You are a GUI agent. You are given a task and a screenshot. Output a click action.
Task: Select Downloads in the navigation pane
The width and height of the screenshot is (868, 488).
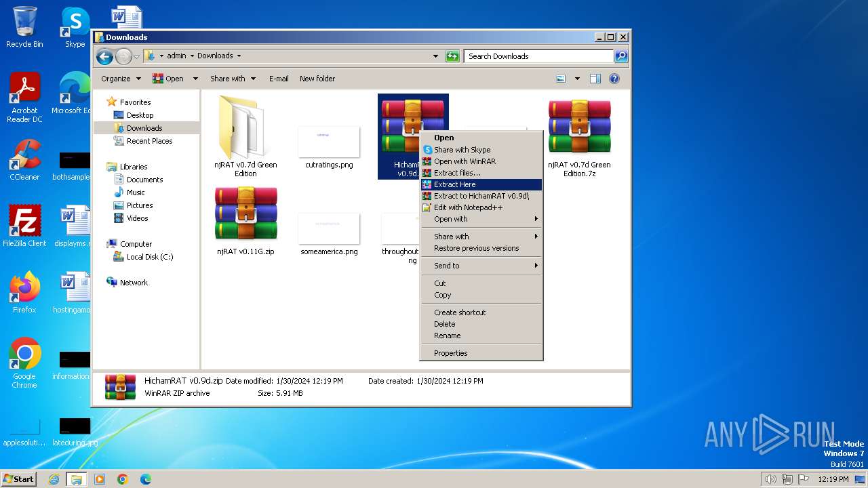(144, 128)
